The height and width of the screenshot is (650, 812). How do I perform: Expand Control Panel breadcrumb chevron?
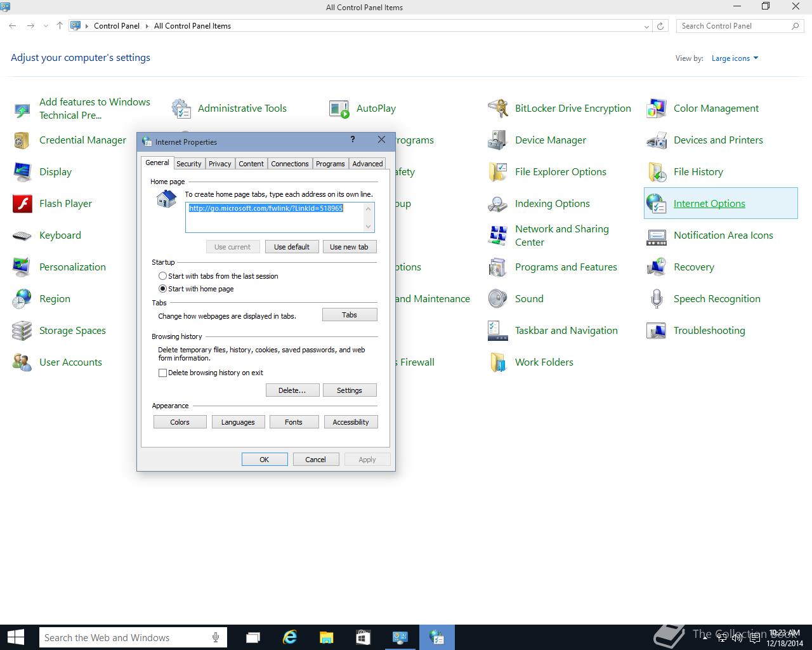coord(147,26)
